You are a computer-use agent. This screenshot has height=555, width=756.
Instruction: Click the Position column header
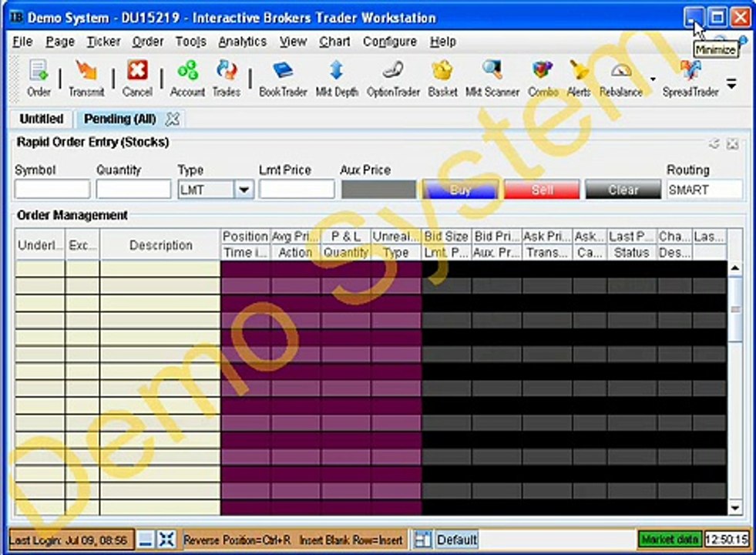[245, 237]
